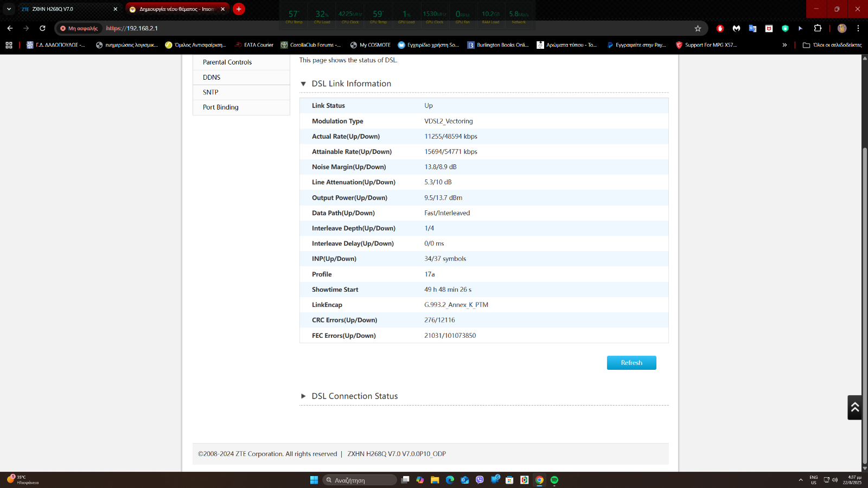
Task: Open the Windows Start menu
Action: (314, 480)
